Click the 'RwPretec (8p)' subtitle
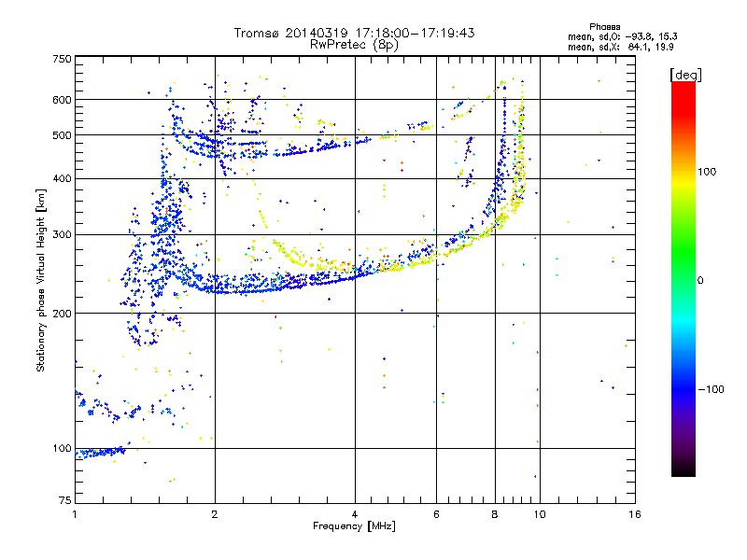The height and width of the screenshot is (560, 747). pyautogui.click(x=354, y=45)
